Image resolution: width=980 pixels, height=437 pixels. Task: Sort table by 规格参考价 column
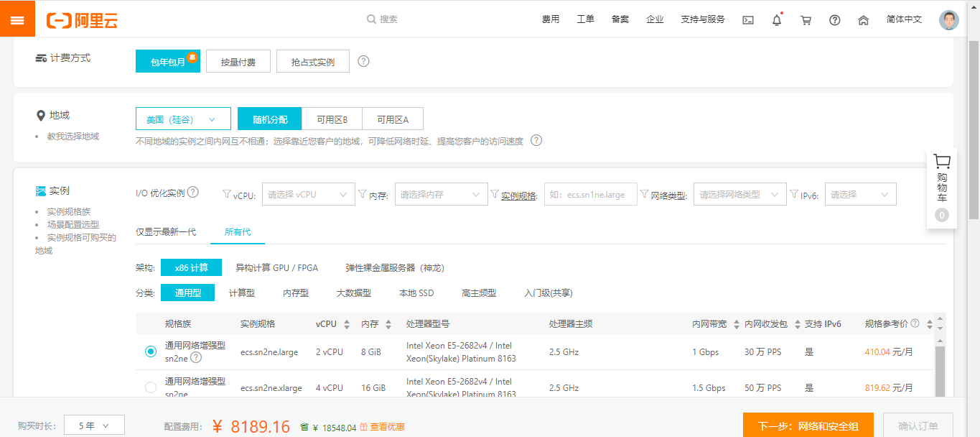[930, 324]
